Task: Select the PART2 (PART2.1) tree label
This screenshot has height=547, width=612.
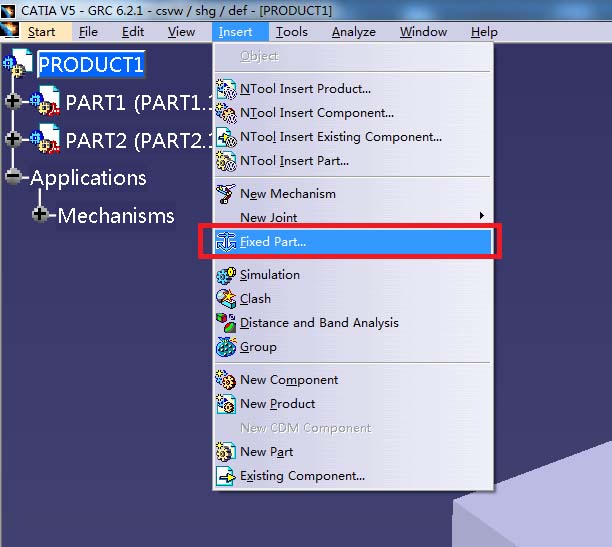Action: pos(139,140)
